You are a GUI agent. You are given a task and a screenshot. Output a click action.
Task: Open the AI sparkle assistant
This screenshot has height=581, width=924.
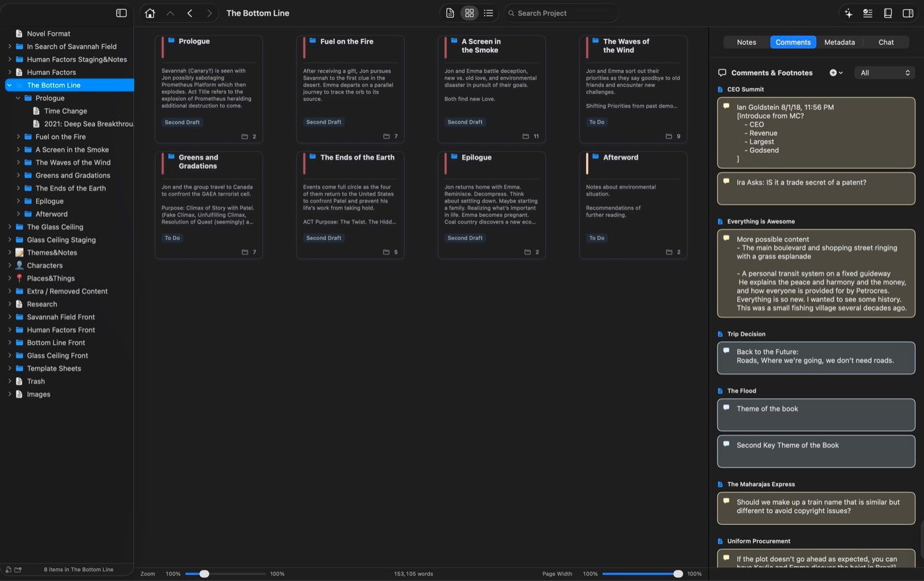[x=848, y=13]
